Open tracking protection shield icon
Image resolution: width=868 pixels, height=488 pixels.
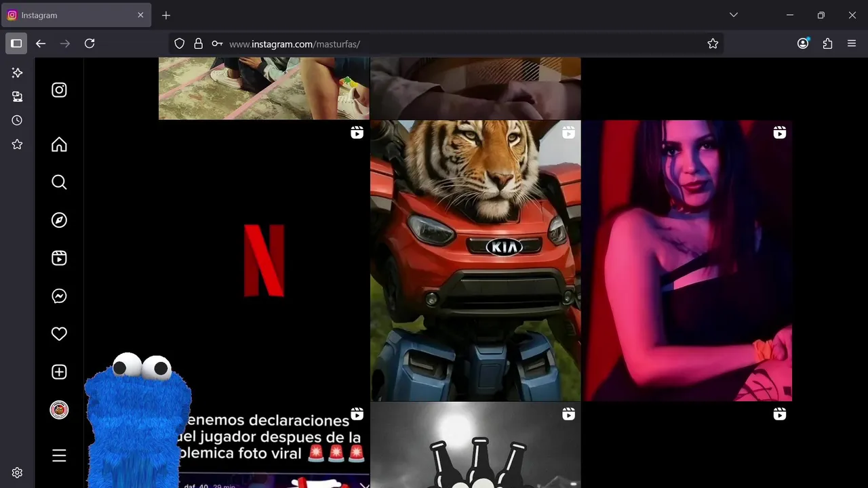(x=179, y=43)
